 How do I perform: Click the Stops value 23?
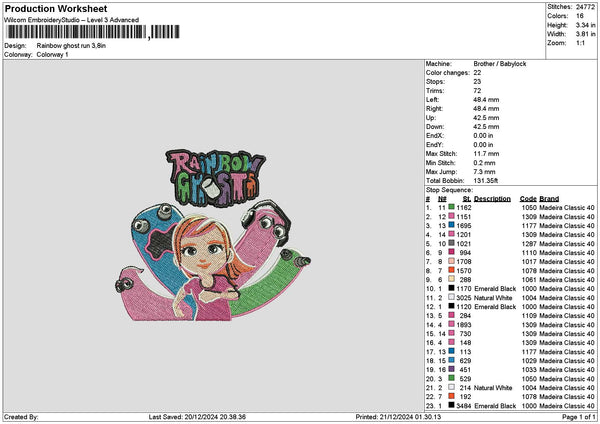pos(477,82)
